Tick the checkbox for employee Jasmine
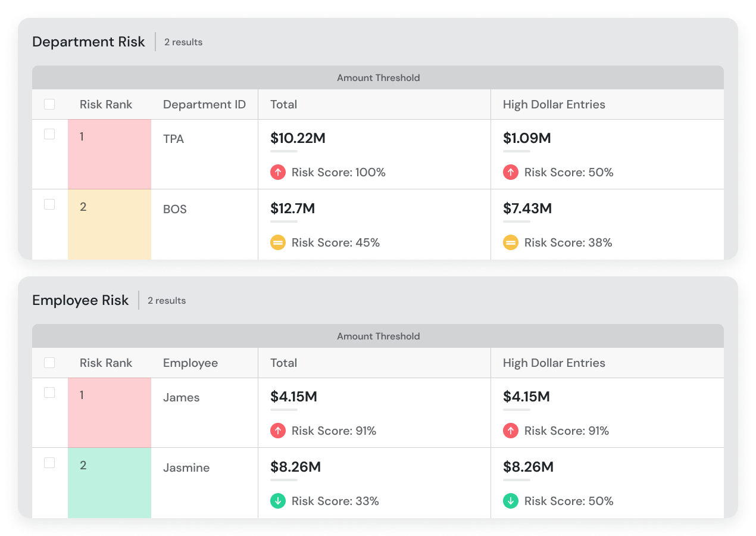756x536 pixels. click(x=49, y=463)
